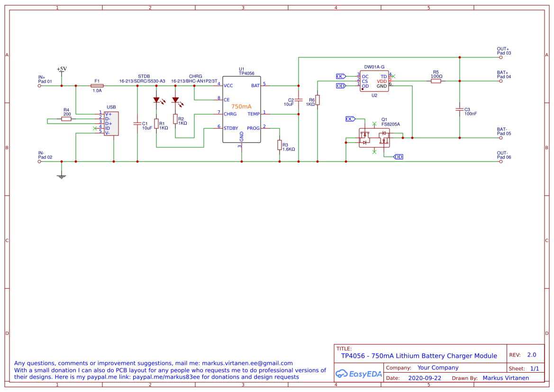The width and height of the screenshot is (554, 392).
Task: Click the orange 750mA label
Action: (241, 106)
